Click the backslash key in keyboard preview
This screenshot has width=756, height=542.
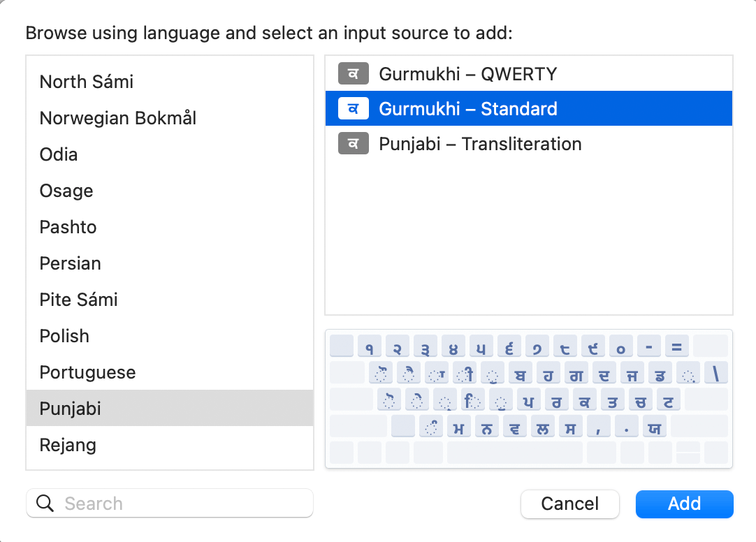(715, 374)
